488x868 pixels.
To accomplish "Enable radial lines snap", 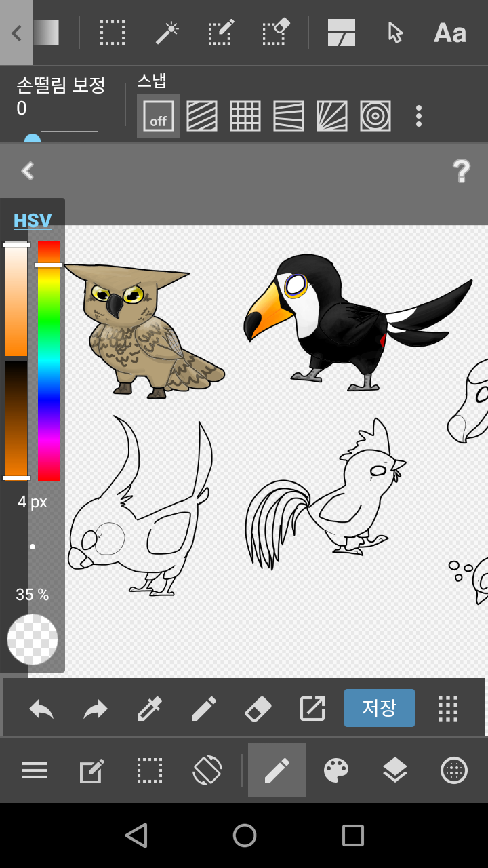I will (x=332, y=116).
